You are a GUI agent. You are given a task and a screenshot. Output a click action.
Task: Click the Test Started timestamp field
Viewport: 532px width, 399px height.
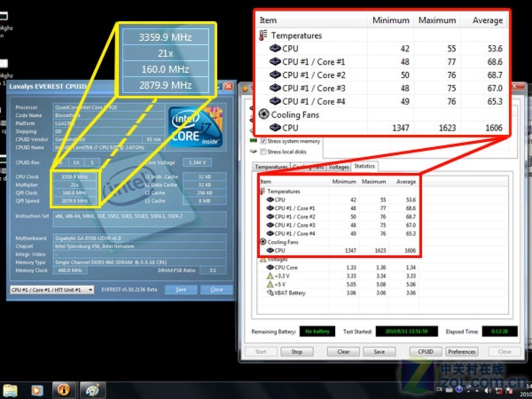coord(407,332)
